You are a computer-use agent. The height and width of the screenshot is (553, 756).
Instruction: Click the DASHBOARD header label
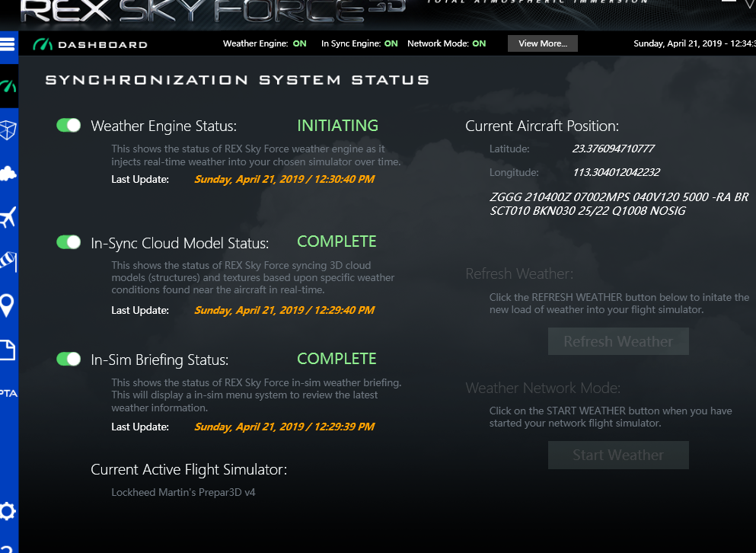pos(103,45)
